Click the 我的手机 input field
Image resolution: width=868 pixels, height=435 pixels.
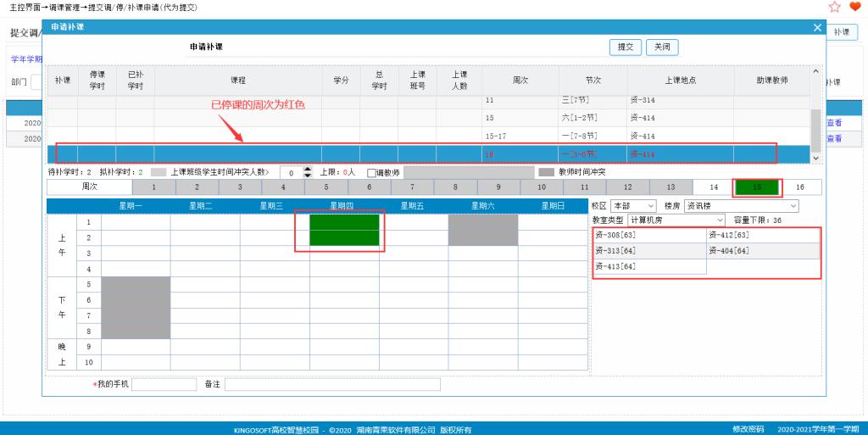coord(164,384)
